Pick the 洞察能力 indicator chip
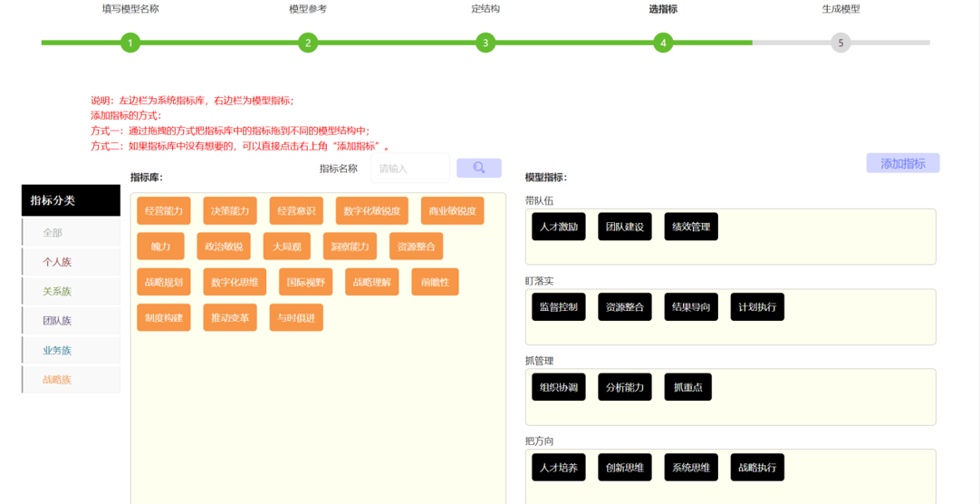 point(350,247)
